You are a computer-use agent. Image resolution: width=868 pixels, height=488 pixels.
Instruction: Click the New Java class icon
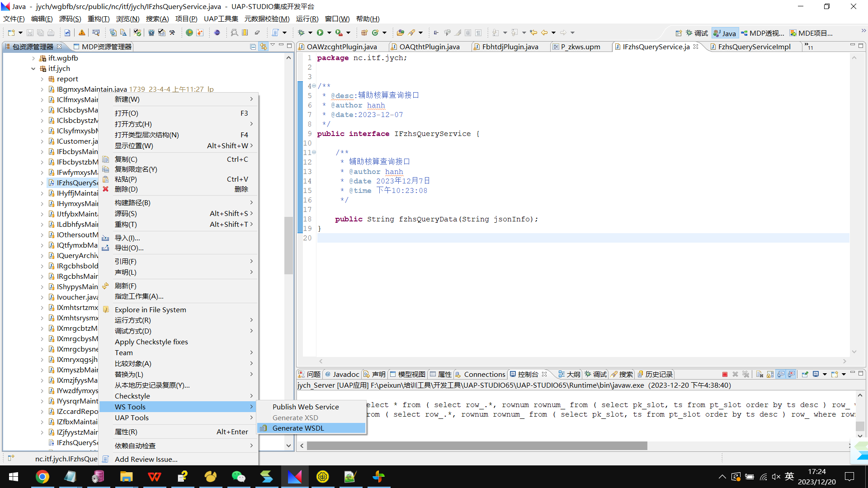375,33
